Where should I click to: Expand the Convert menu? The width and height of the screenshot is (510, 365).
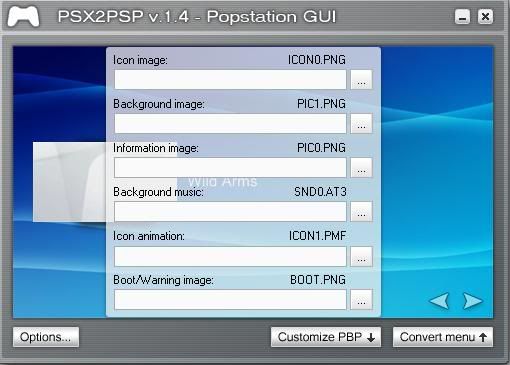443,337
